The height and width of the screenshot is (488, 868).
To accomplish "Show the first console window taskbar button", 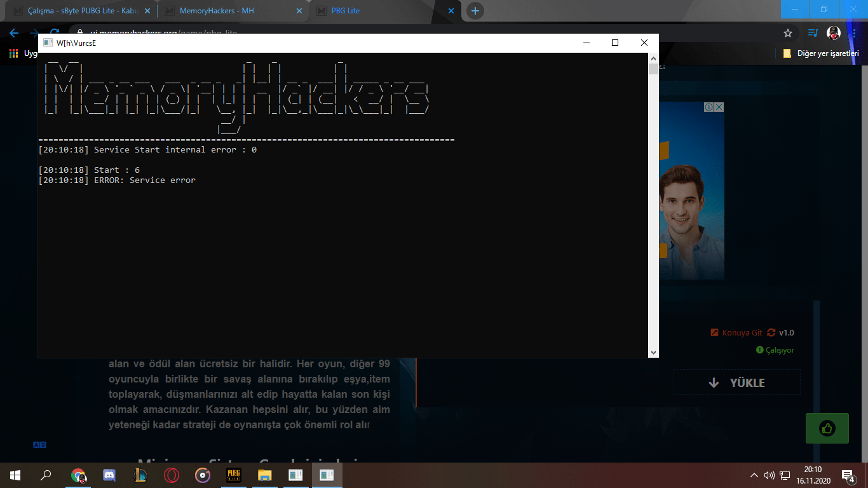I will click(296, 475).
